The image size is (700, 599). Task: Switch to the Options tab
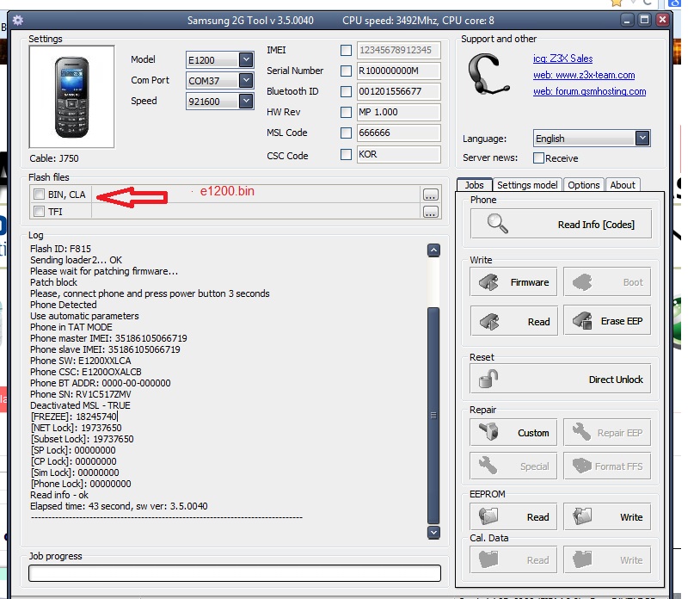click(584, 185)
